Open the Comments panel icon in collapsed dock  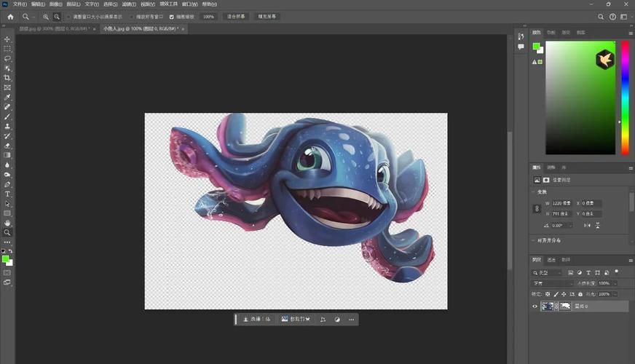(x=521, y=47)
